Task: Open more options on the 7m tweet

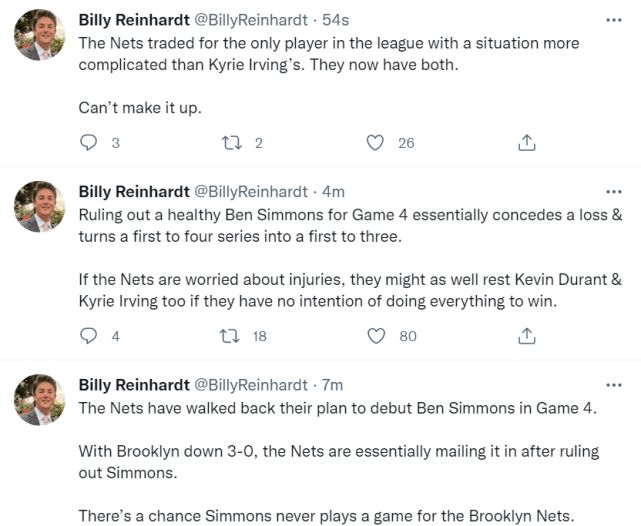Action: 613,385
